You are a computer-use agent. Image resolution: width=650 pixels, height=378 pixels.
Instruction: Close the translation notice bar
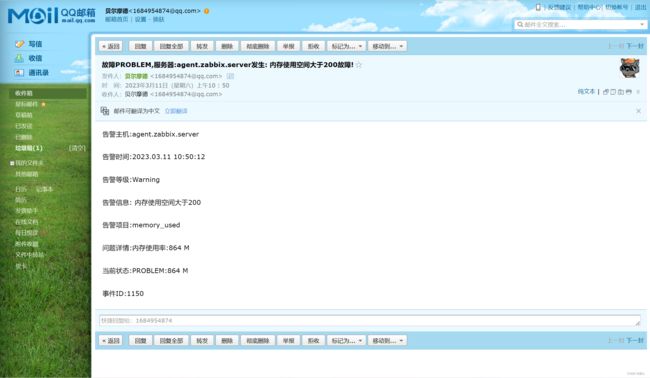point(638,111)
